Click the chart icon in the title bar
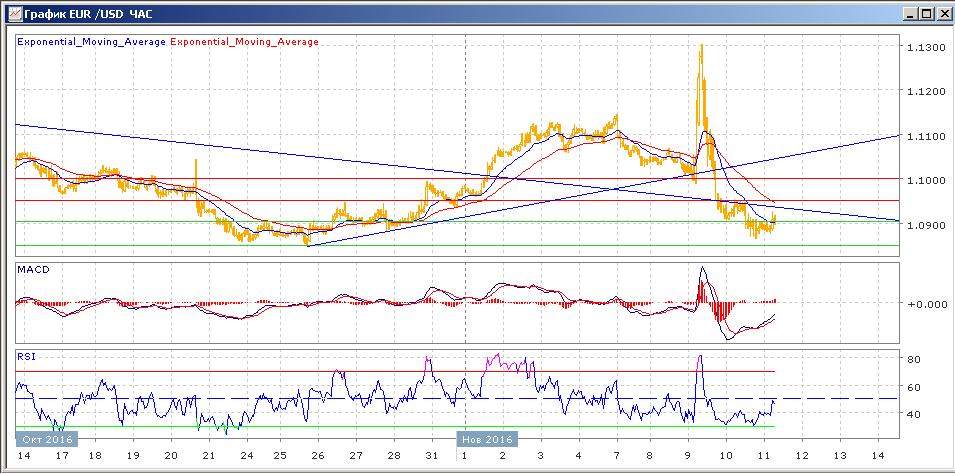955x474 pixels. pos(13,13)
